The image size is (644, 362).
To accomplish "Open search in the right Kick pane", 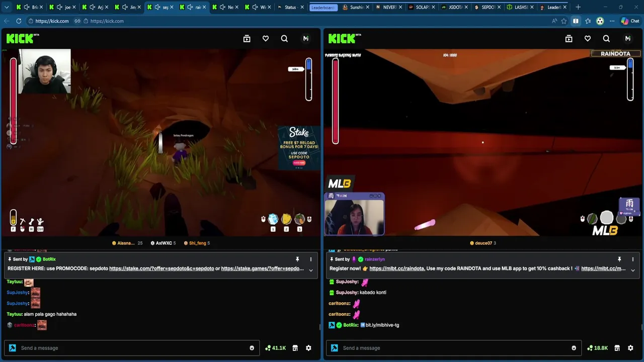I will click(606, 39).
